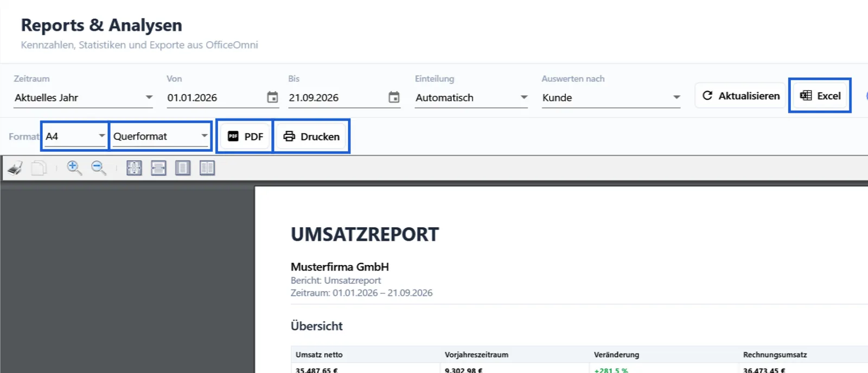Click the 'Bericht: Umsatzreport' line
868x373 pixels.
[x=336, y=280]
